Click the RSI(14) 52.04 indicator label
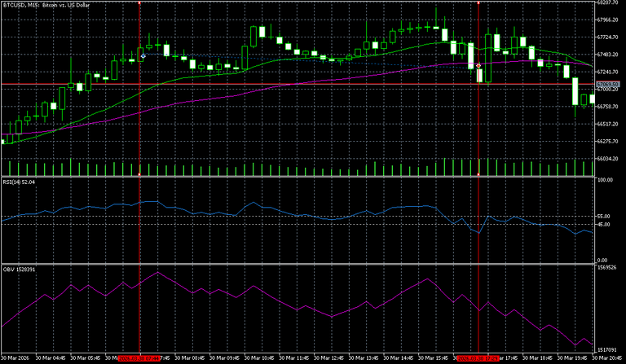 point(19,182)
